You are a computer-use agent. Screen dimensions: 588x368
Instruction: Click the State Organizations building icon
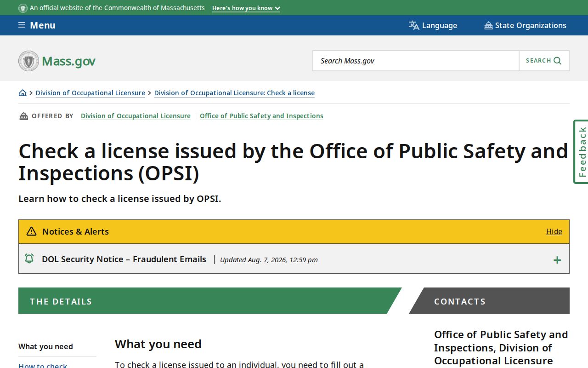click(x=488, y=25)
